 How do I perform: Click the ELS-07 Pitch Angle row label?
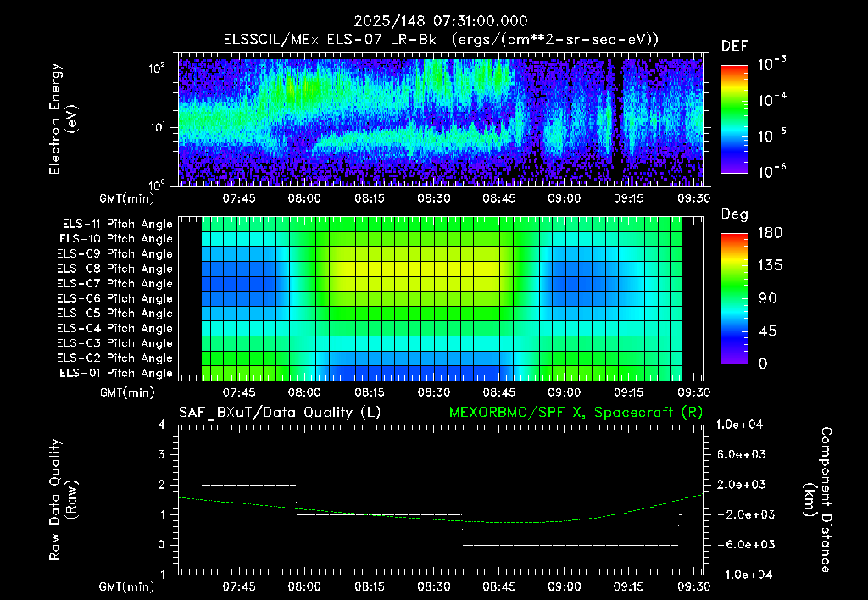point(115,283)
